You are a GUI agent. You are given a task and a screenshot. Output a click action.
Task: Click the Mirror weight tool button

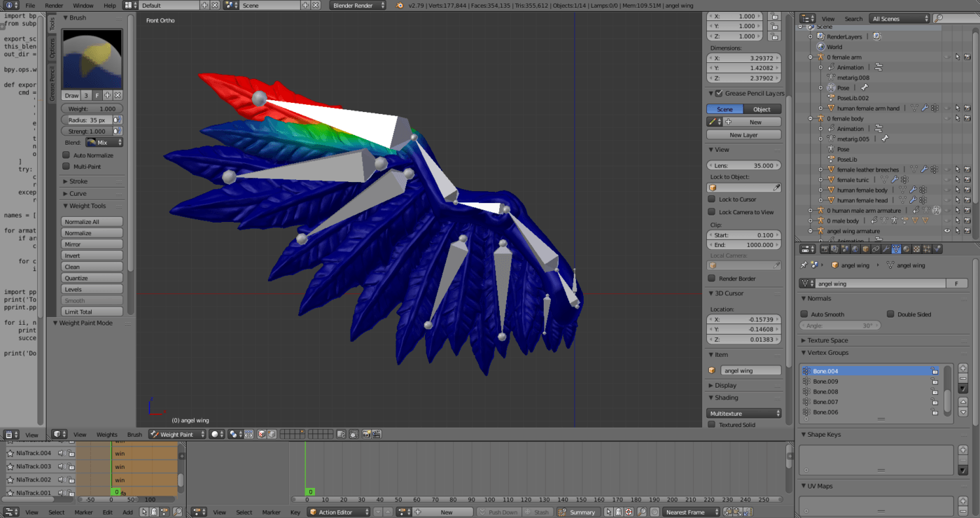[92, 244]
